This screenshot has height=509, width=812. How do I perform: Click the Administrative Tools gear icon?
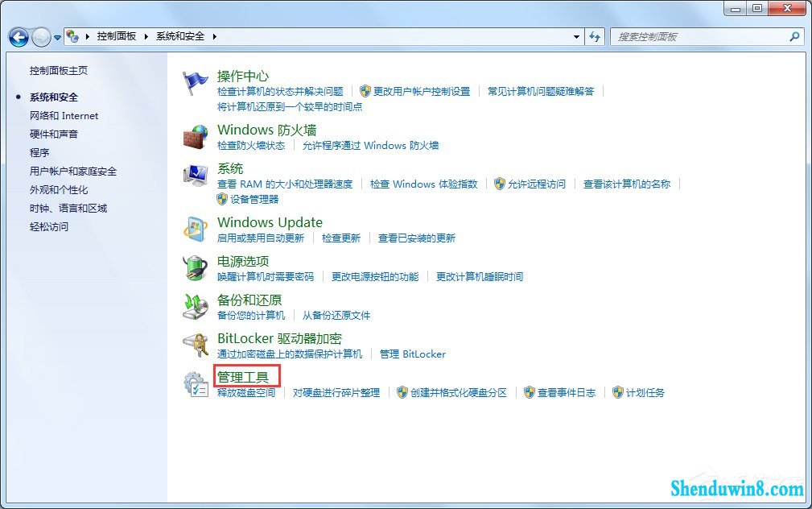point(196,384)
